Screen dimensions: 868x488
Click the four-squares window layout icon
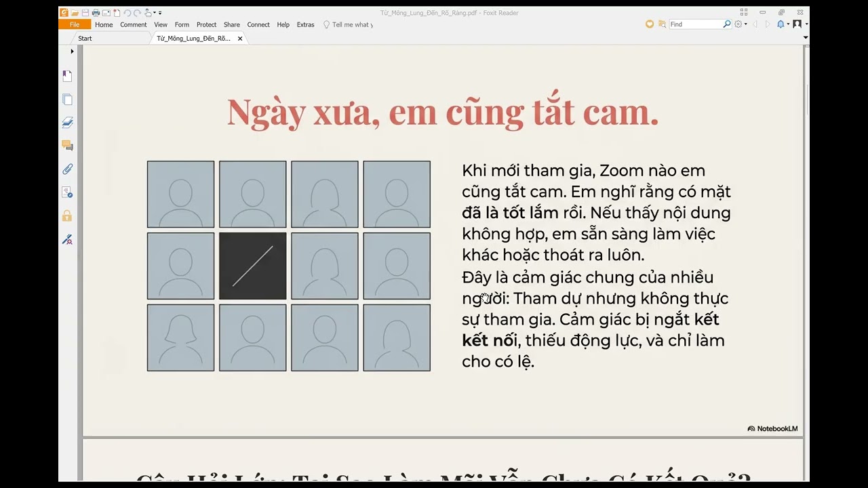click(x=744, y=12)
